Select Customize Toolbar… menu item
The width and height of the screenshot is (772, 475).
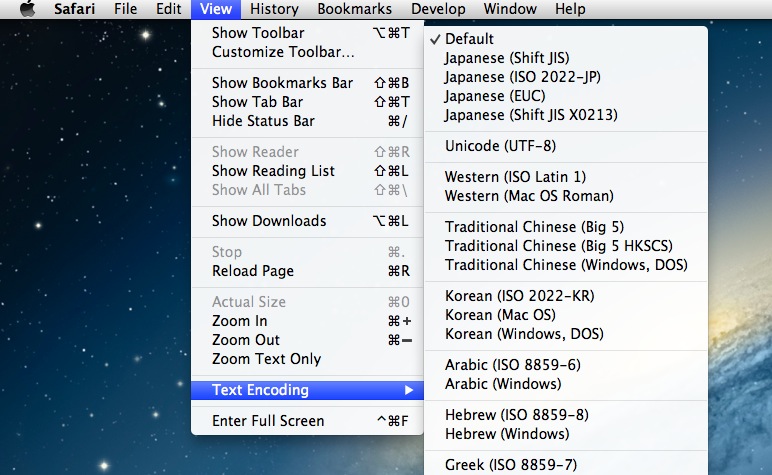coord(307,52)
